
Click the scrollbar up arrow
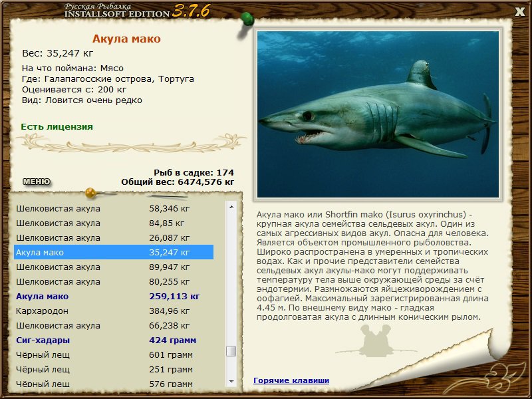pyautogui.click(x=231, y=207)
